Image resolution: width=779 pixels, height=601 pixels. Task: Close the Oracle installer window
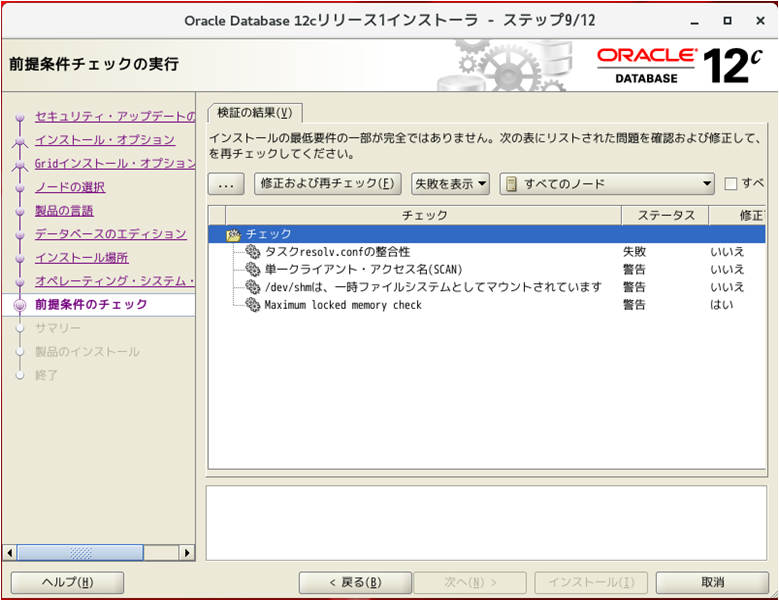tap(760, 21)
